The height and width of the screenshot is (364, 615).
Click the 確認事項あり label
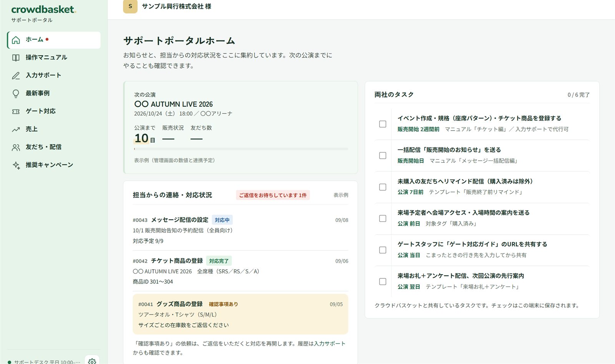(223, 304)
